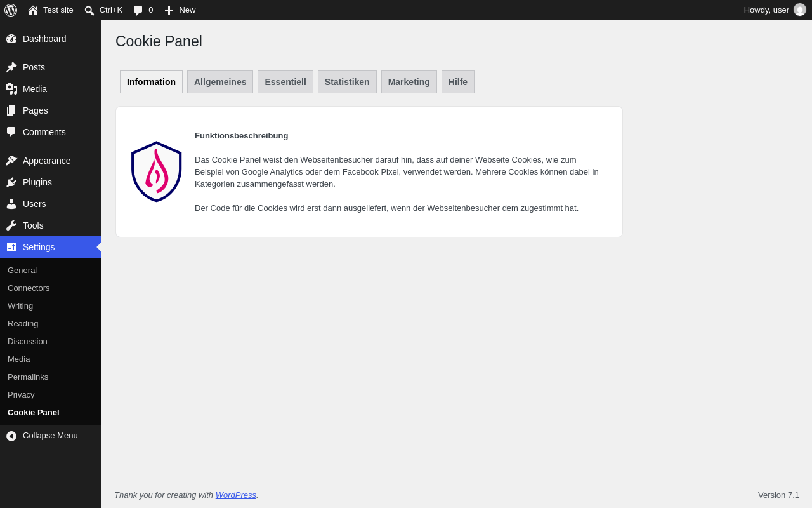The width and height of the screenshot is (812, 508).
Task: Click Howdy, user account text
Action: 766,10
